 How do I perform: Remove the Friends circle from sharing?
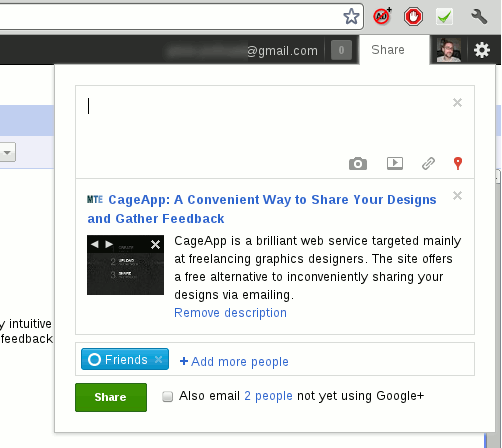coord(159,360)
